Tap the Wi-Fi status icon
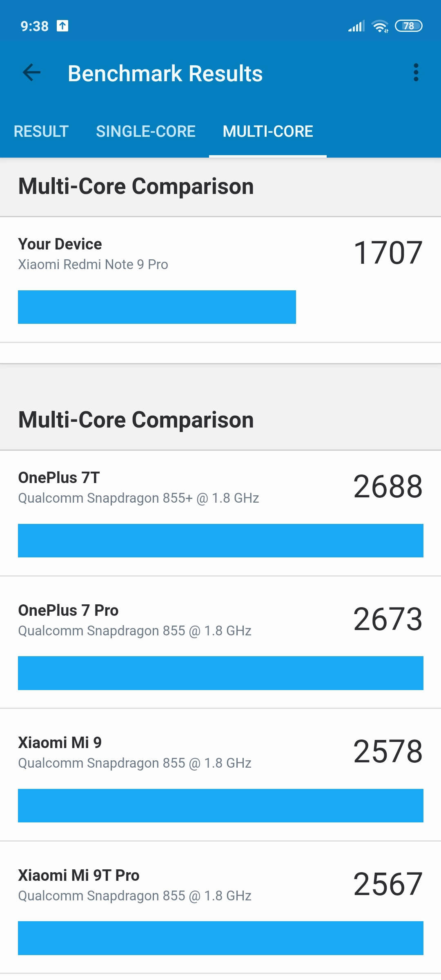441x980 pixels. [380, 26]
